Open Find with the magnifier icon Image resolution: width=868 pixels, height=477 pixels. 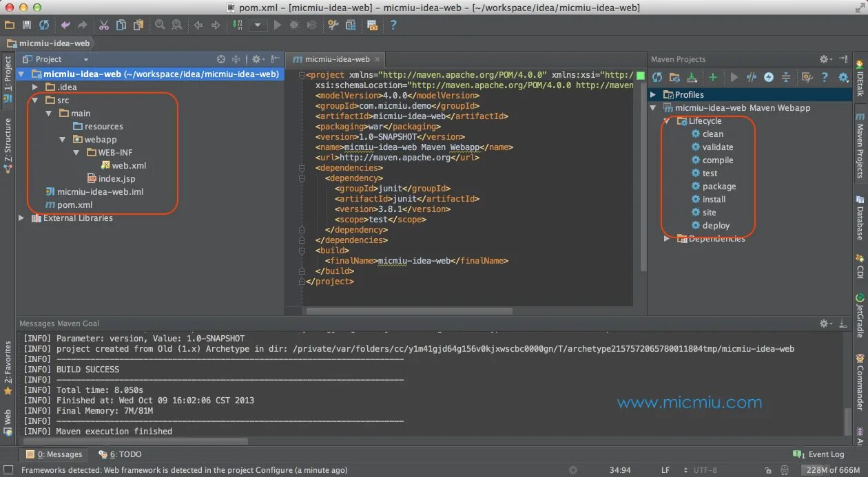160,25
